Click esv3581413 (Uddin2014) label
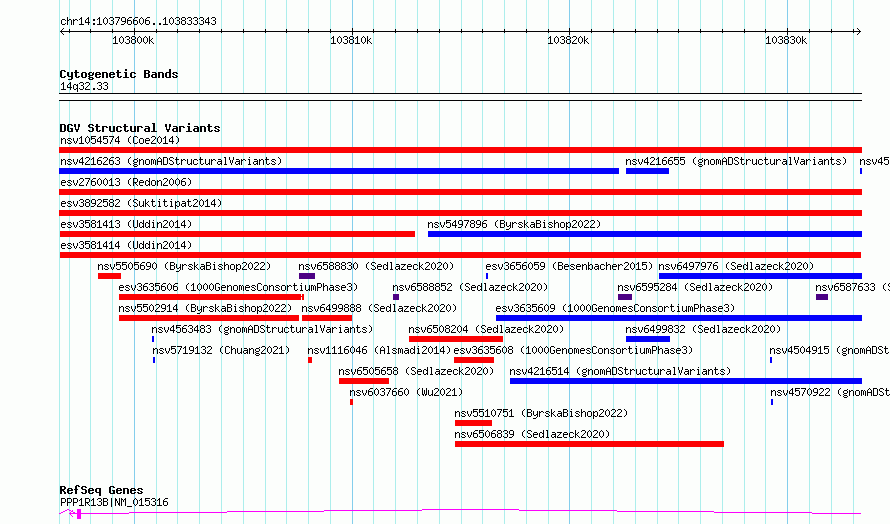The width and height of the screenshot is (890, 524). click(126, 224)
